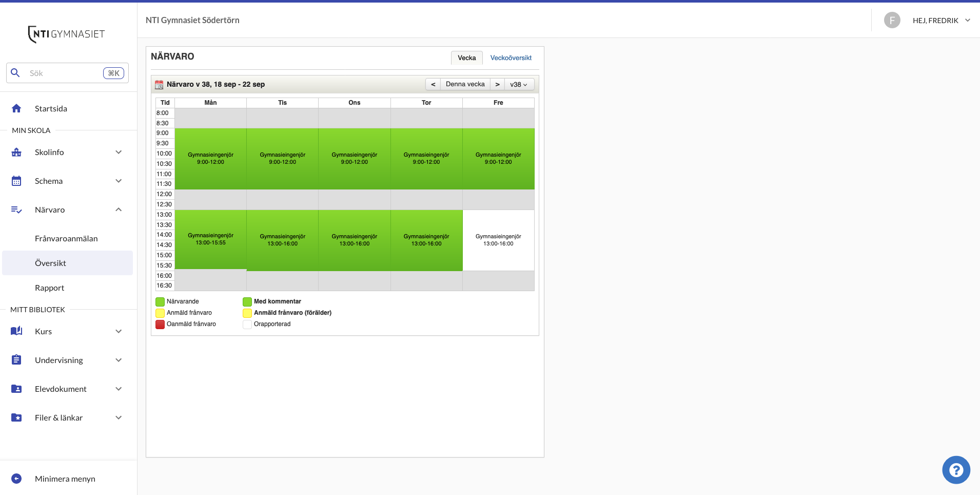Select the Vecka tab
Image resolution: width=980 pixels, height=495 pixels.
466,58
